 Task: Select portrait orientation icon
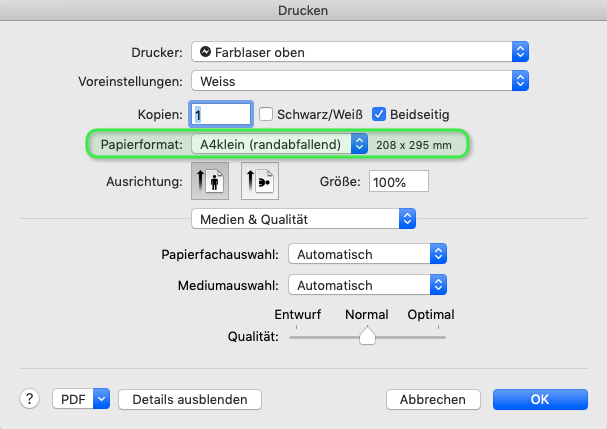point(210,181)
